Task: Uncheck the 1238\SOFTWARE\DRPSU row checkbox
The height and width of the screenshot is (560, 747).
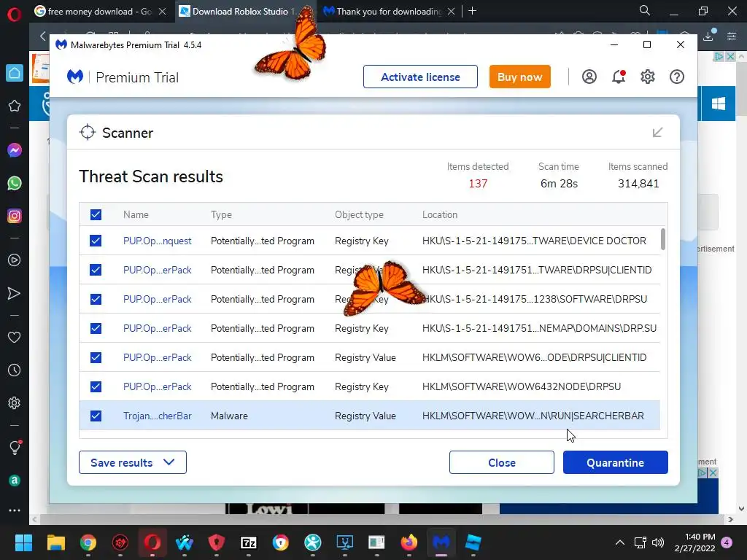Action: point(96,299)
